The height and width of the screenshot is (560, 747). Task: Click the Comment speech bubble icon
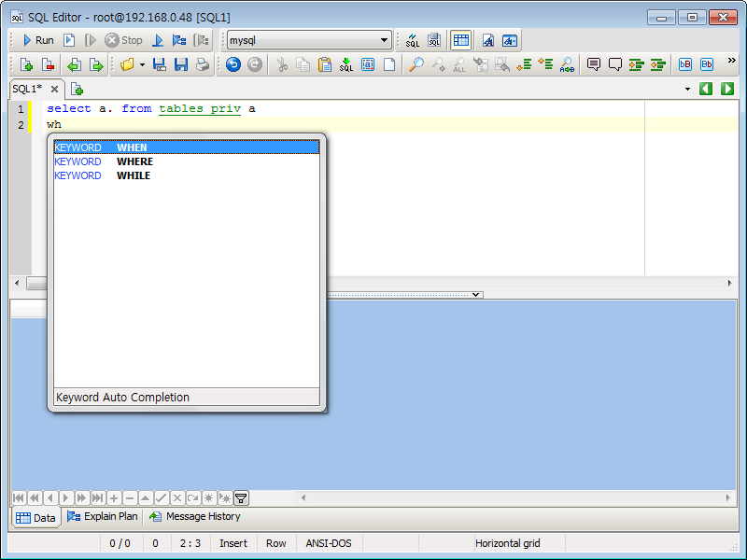(x=594, y=64)
